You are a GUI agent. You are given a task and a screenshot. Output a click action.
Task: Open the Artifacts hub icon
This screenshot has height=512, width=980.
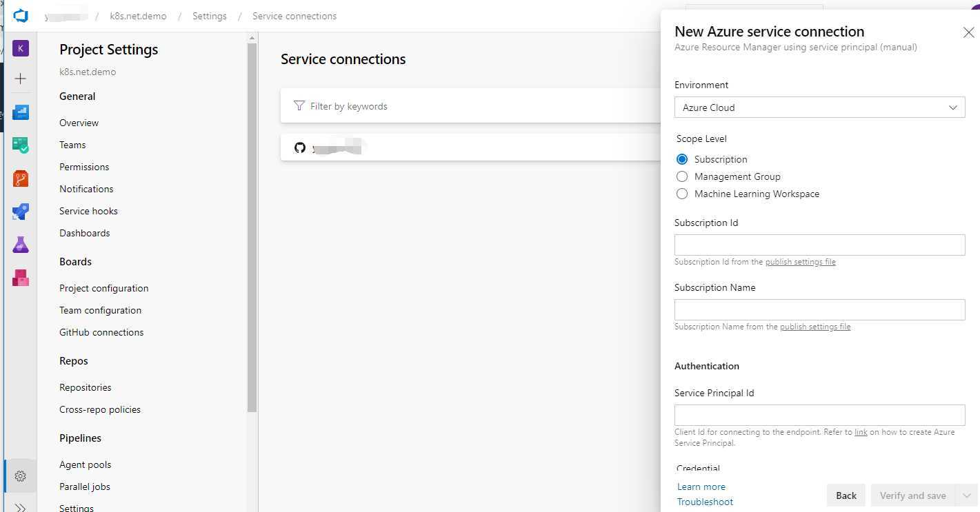(x=21, y=278)
